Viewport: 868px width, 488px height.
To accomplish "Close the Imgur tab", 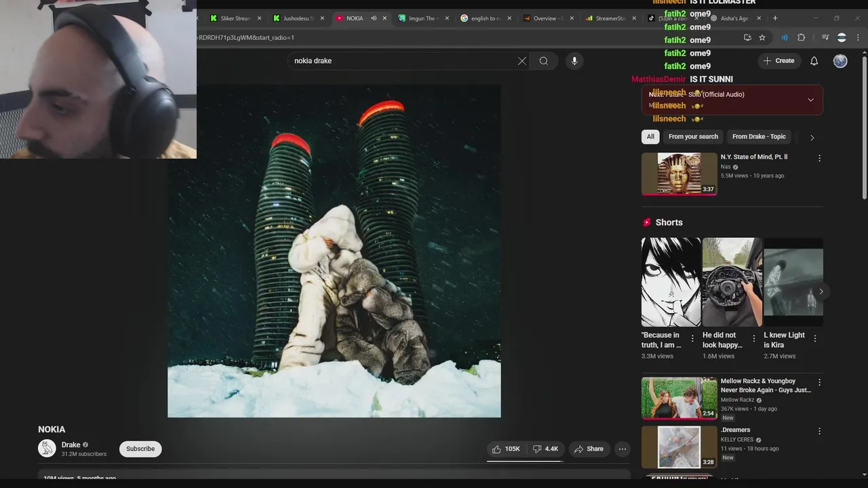I will point(447,18).
